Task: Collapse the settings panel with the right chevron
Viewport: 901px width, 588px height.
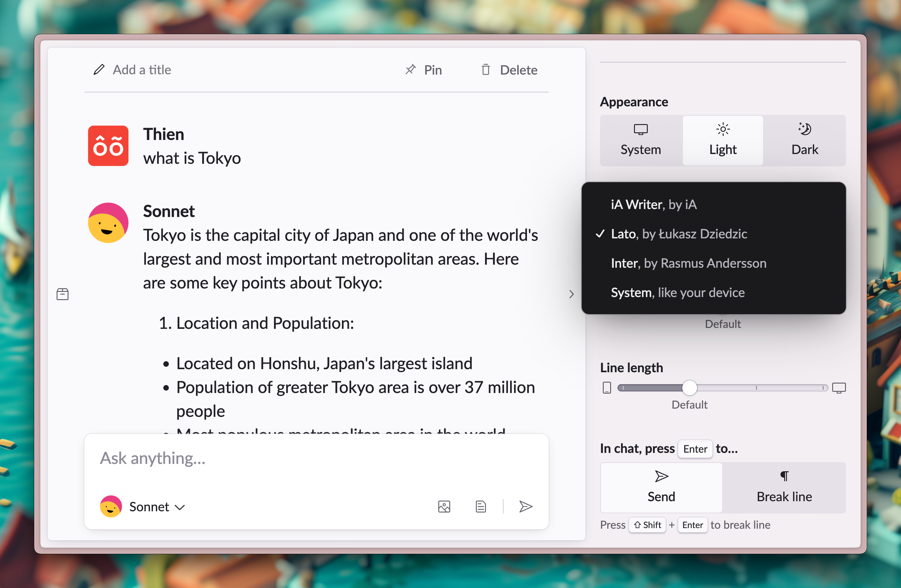Action: (x=572, y=294)
